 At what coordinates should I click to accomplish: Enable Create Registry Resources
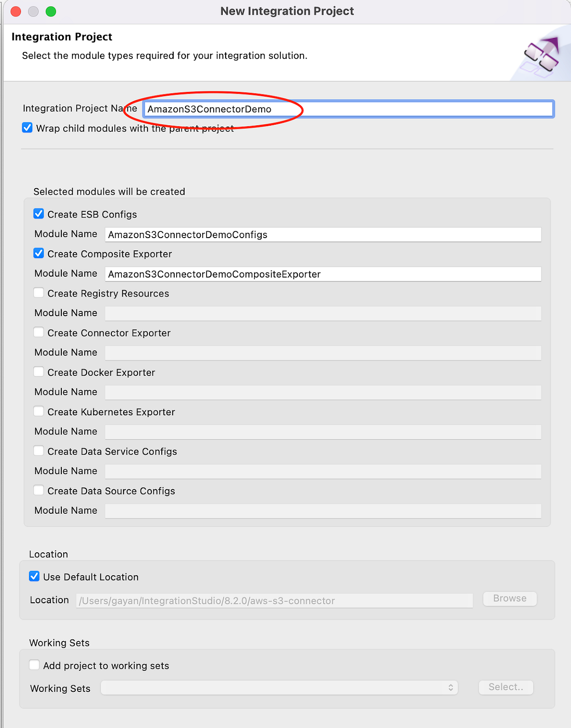click(39, 292)
